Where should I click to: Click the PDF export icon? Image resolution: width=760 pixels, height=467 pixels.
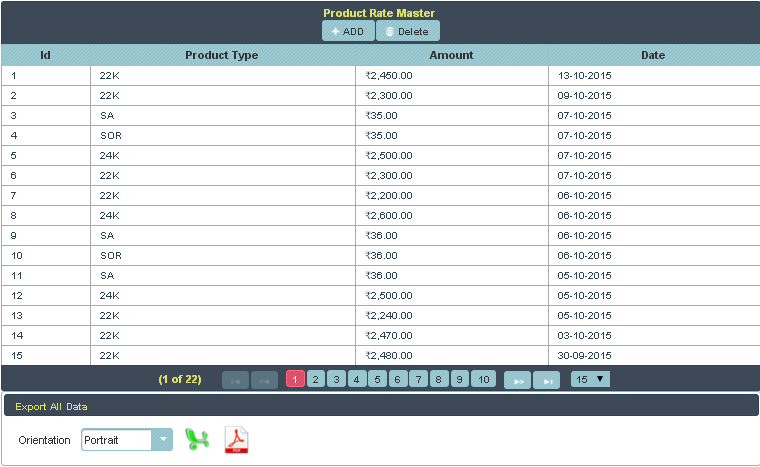(x=236, y=440)
